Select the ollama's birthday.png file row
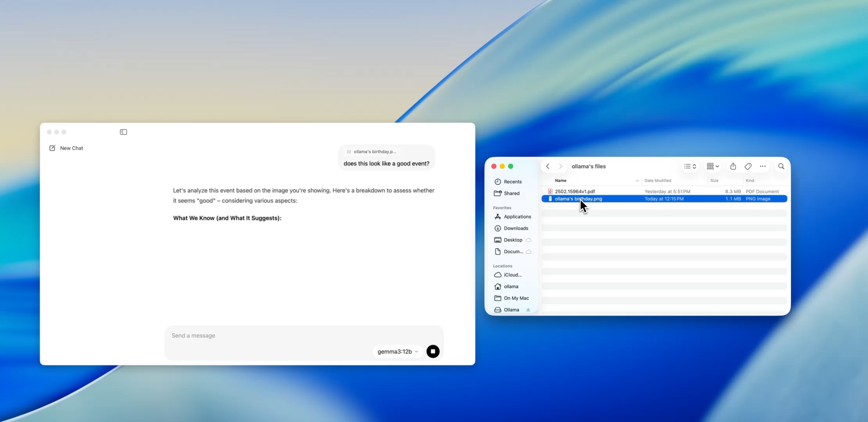The image size is (868, 422). (x=664, y=199)
